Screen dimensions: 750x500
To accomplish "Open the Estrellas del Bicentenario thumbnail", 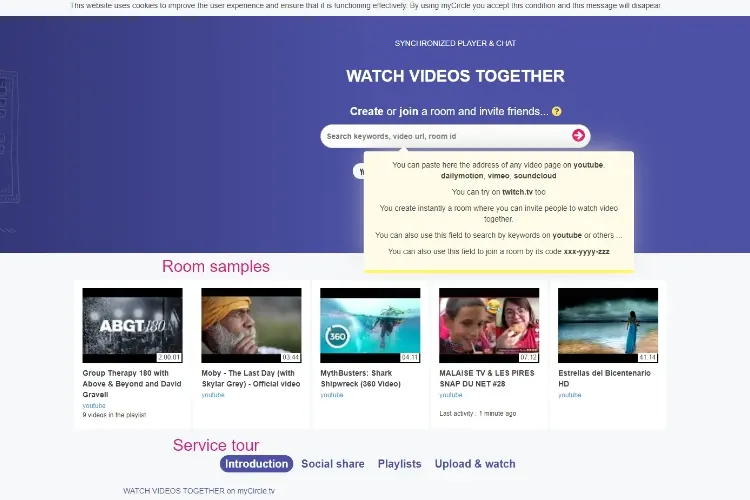I will tap(608, 325).
